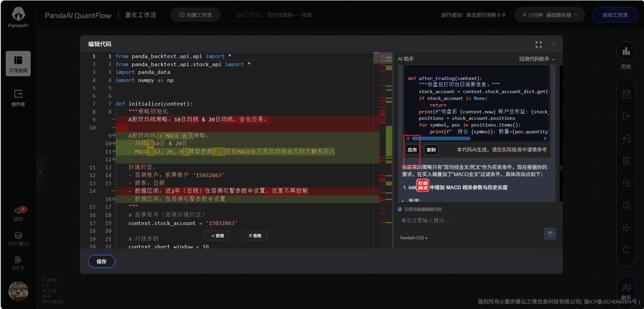Open the 0竹子 bamboo points
Screen dimensions: 644x309
point(18,264)
